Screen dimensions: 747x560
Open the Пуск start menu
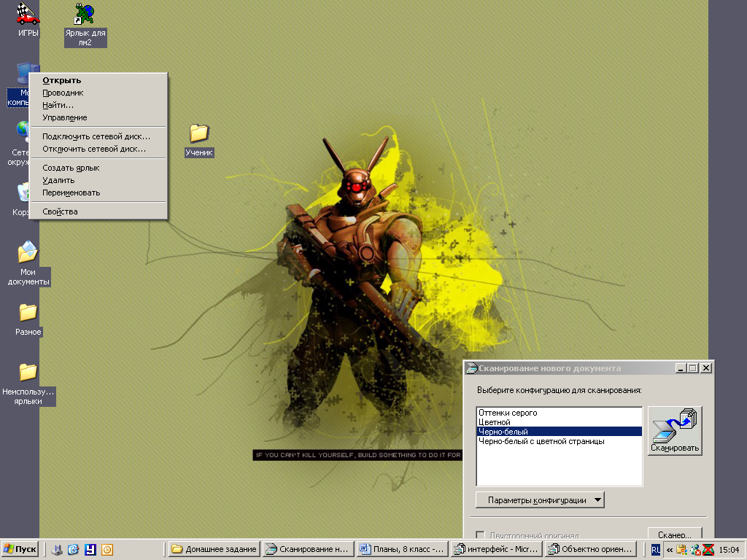20,549
